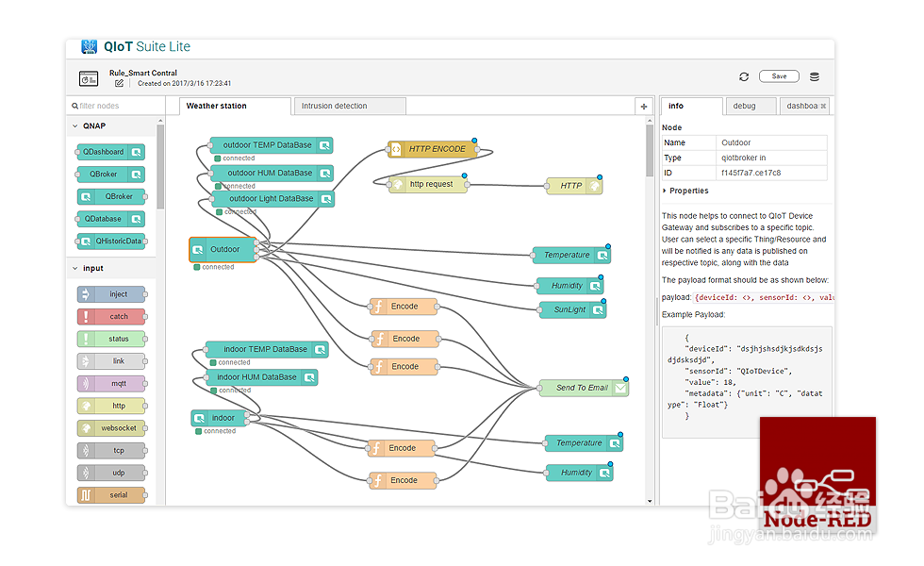Viewport: 924px width, 566px height.
Task: Select the websocket palette node
Action: (111, 428)
